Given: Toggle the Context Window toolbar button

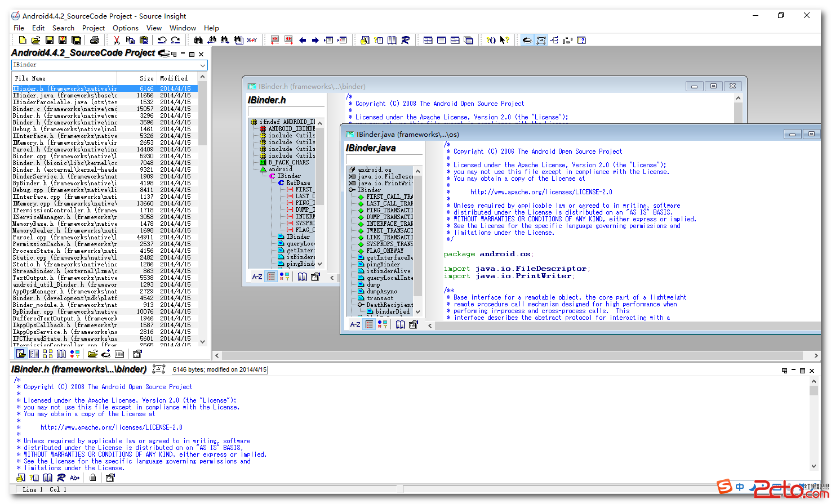Looking at the screenshot, I should (x=541, y=40).
